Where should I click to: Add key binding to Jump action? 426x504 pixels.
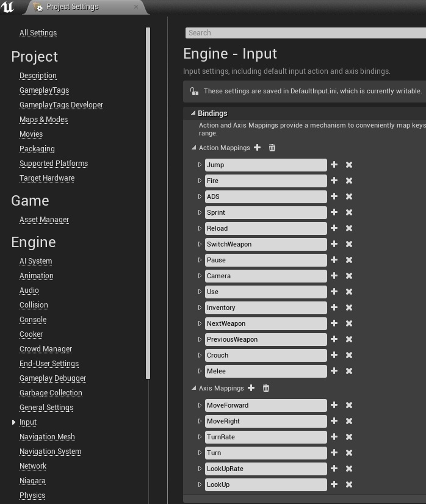[334, 165]
